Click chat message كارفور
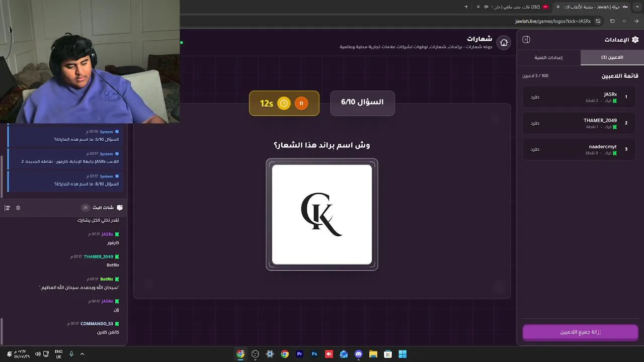 coord(113,243)
